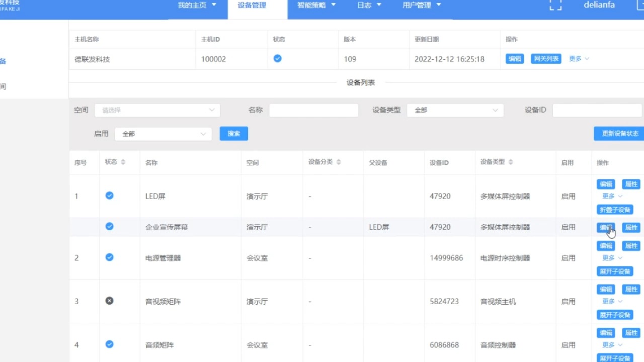Image resolution: width=644 pixels, height=362 pixels.
Task: Click 编辑 for 音频矩阵 row
Action: [606, 333]
